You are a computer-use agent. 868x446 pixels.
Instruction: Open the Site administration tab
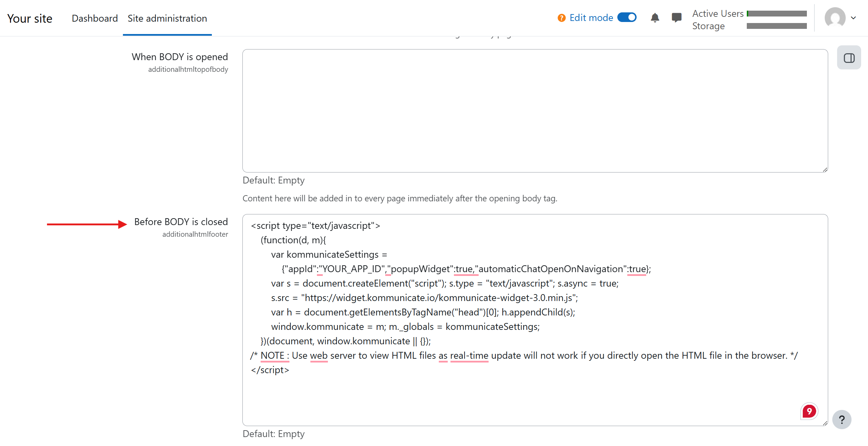tap(167, 18)
